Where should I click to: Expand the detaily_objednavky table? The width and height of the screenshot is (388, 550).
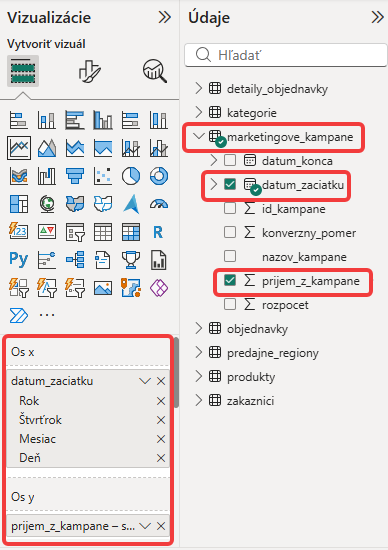coord(199,88)
